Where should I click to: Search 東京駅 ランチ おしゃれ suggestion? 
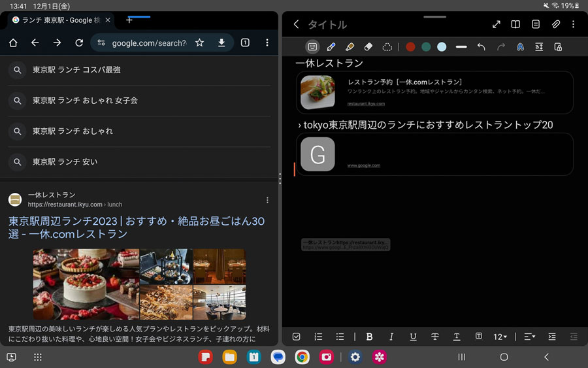tap(139, 131)
